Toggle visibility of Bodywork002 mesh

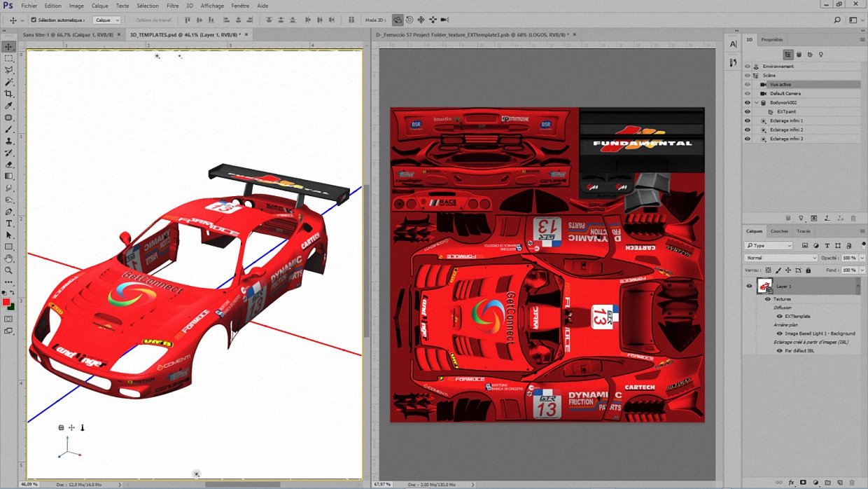[747, 102]
